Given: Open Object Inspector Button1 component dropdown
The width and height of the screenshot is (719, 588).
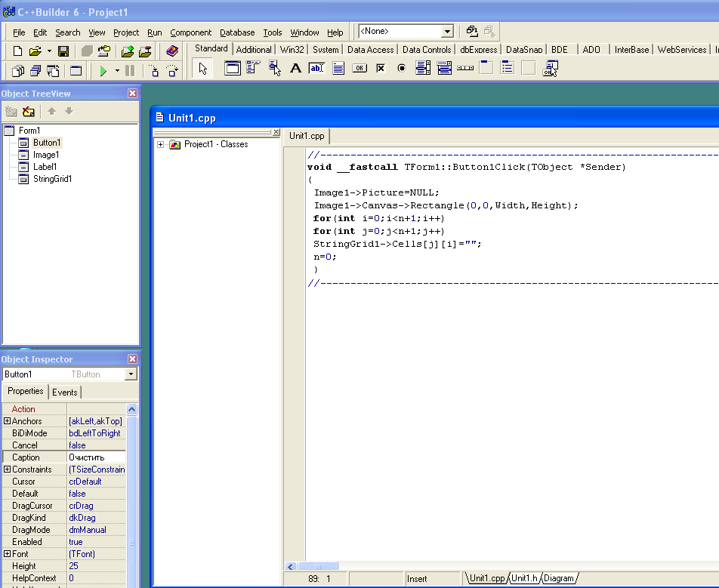Looking at the screenshot, I should coord(131,374).
